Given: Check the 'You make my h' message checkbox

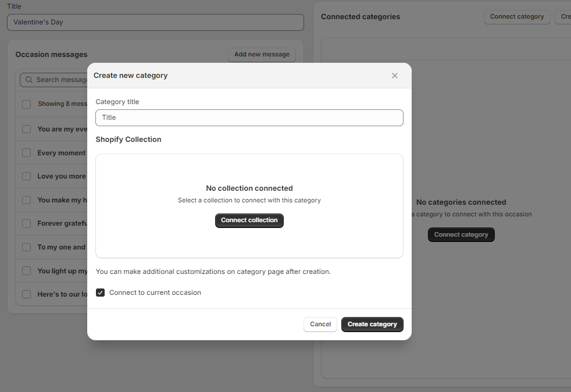Looking at the screenshot, I should click(x=26, y=200).
